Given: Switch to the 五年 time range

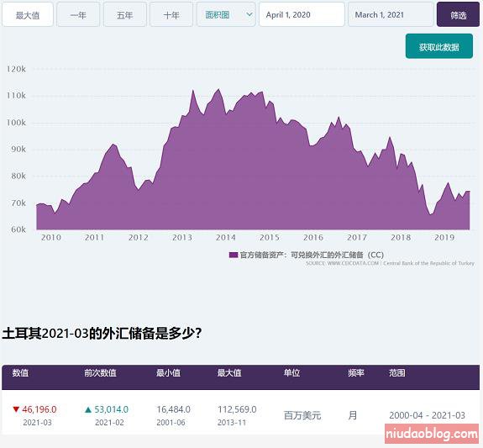Looking at the screenshot, I should [125, 14].
